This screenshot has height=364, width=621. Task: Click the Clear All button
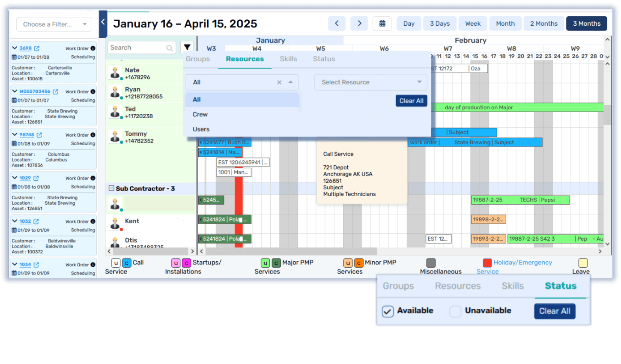411,100
